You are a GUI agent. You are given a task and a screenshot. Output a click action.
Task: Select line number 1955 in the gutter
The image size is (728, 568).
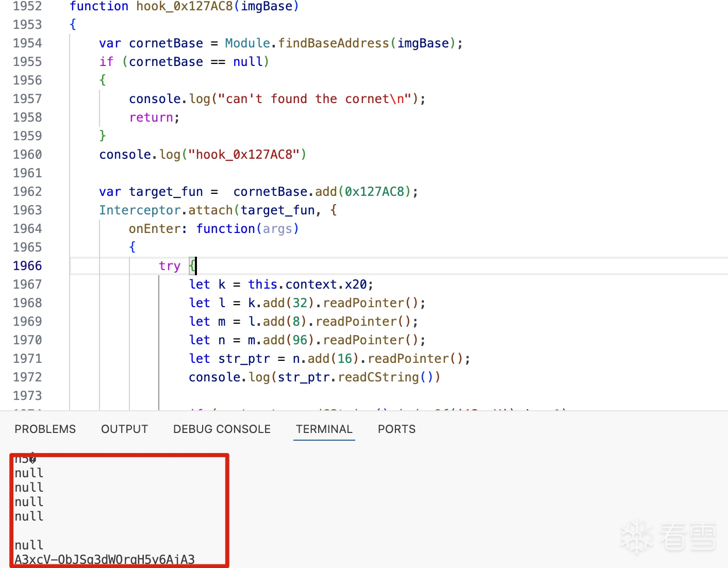[x=27, y=62]
